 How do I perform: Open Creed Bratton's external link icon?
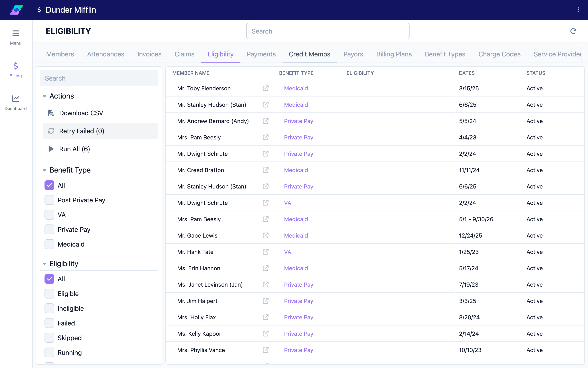coord(266,170)
